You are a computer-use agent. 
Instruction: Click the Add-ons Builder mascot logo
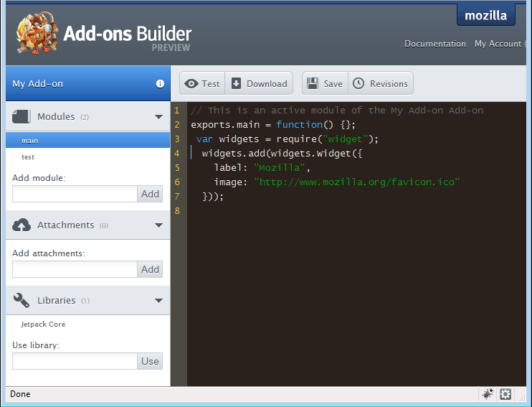pos(37,32)
